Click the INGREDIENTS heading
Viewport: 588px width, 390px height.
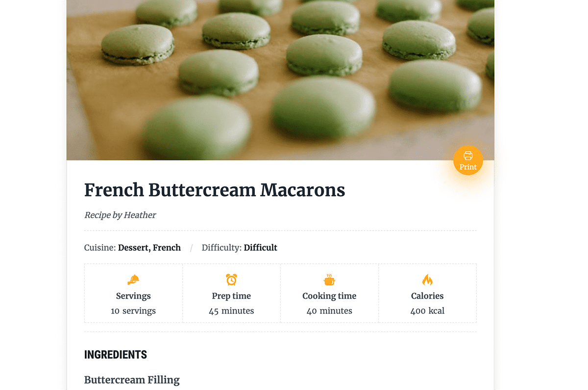click(x=116, y=355)
